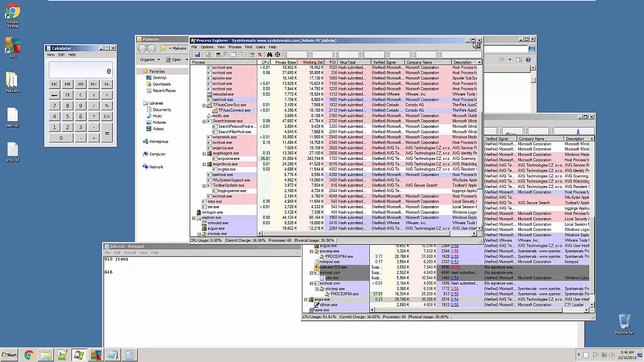The image size is (644, 362).
Task: Open Process menu in Process Explorer
Action: pos(235,47)
